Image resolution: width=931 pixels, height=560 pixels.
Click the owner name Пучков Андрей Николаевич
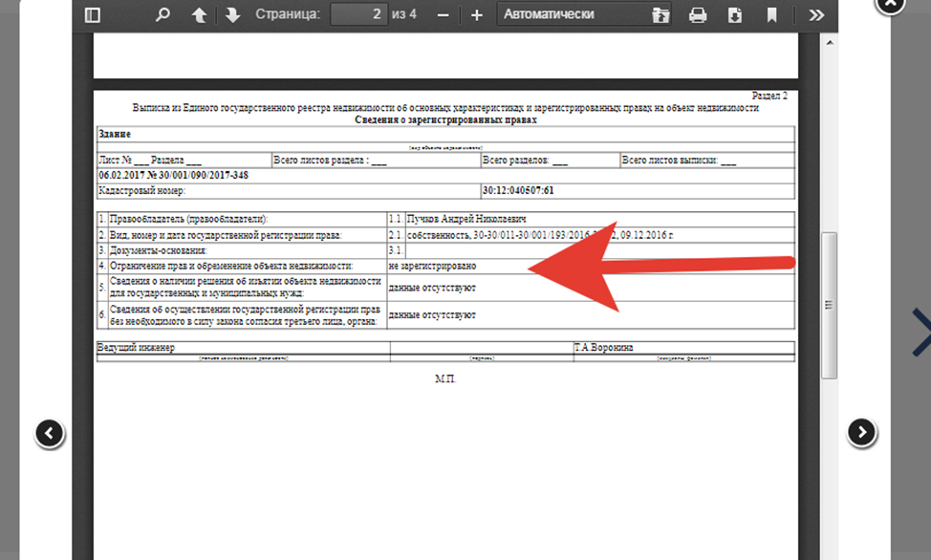466,219
